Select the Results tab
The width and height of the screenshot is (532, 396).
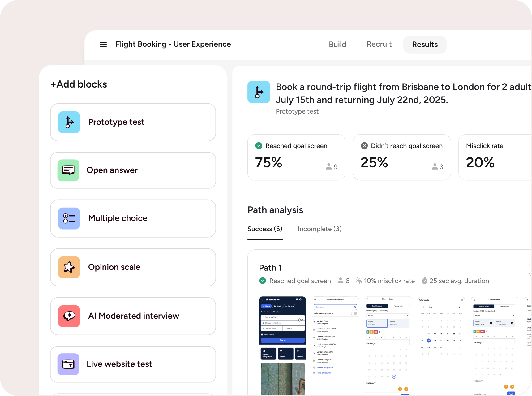point(425,45)
